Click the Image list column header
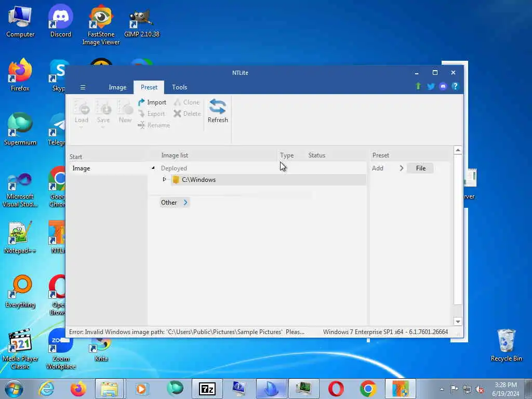This screenshot has width=532, height=399. point(175,155)
